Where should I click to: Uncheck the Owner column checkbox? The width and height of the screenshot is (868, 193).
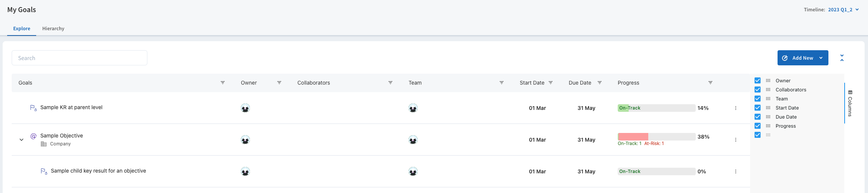click(x=758, y=80)
